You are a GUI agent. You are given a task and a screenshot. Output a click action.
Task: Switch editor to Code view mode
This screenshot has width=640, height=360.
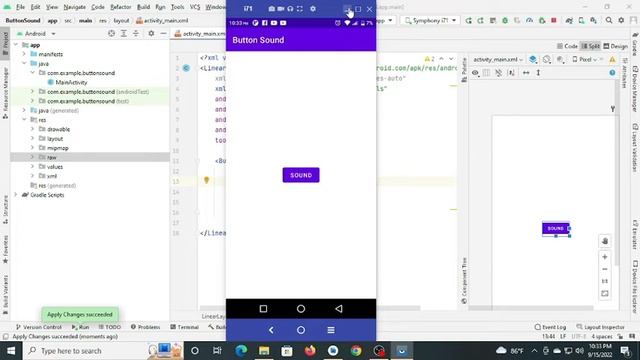pos(567,46)
